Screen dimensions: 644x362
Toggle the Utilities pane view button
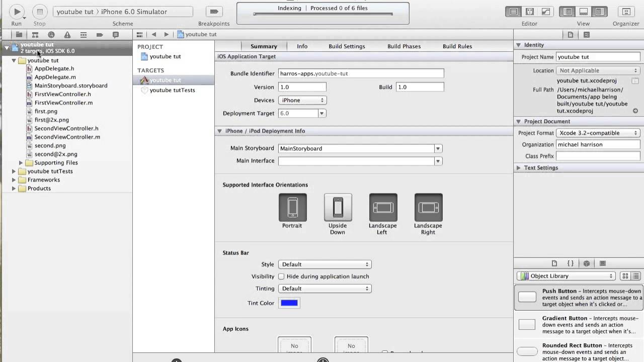[600, 12]
